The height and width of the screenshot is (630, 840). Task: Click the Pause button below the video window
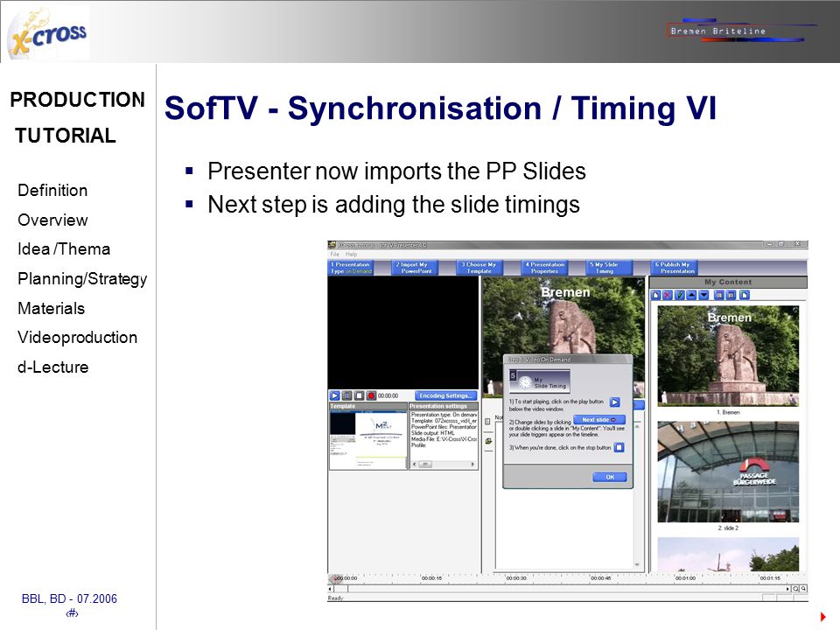point(347,395)
